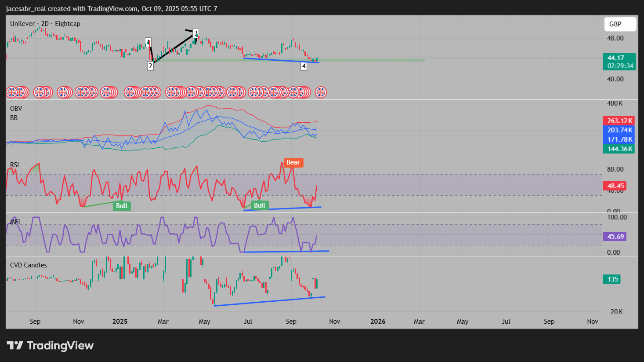Click the Unilever 2D Eightcap symbol title
This screenshot has width=644, height=362.
(45, 24)
